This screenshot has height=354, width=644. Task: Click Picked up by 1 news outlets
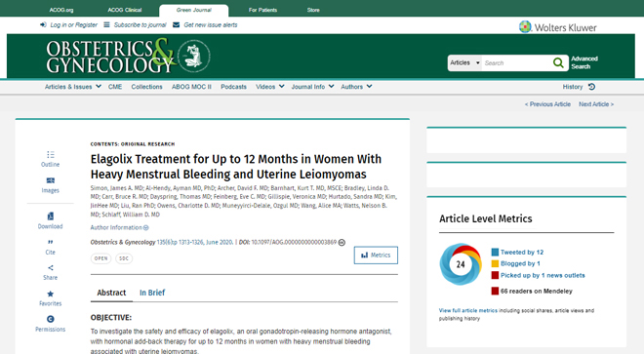(543, 276)
